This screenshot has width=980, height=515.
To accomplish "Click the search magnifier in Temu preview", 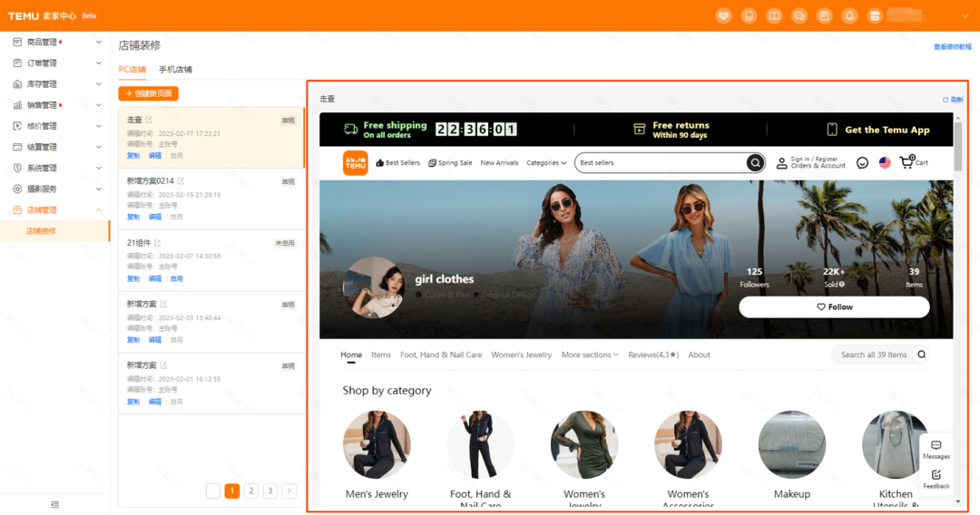I will 755,163.
